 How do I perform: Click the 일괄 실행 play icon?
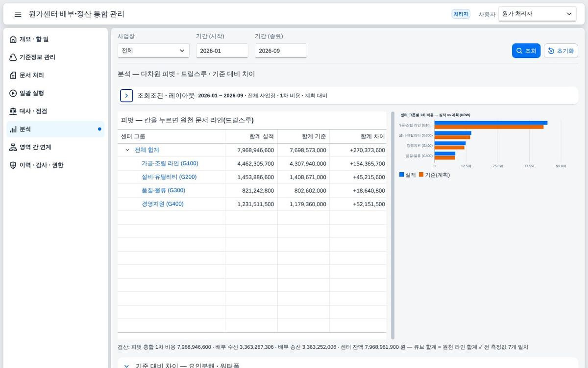(x=13, y=93)
